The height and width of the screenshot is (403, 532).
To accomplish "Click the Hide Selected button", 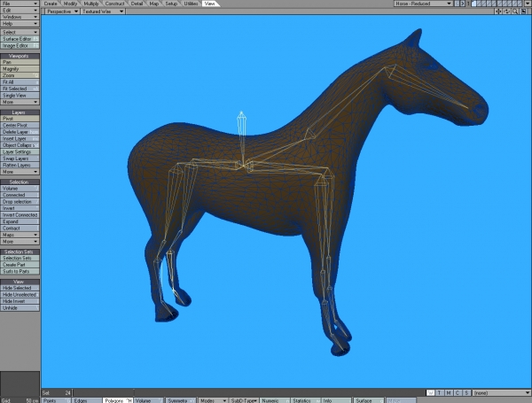I will coord(20,288).
